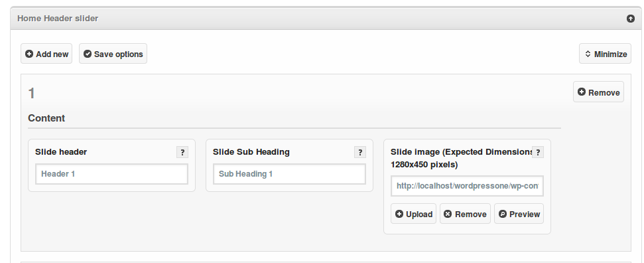Select the slide image URL field
Image resolution: width=644 pixels, height=263 pixels.
(467, 186)
